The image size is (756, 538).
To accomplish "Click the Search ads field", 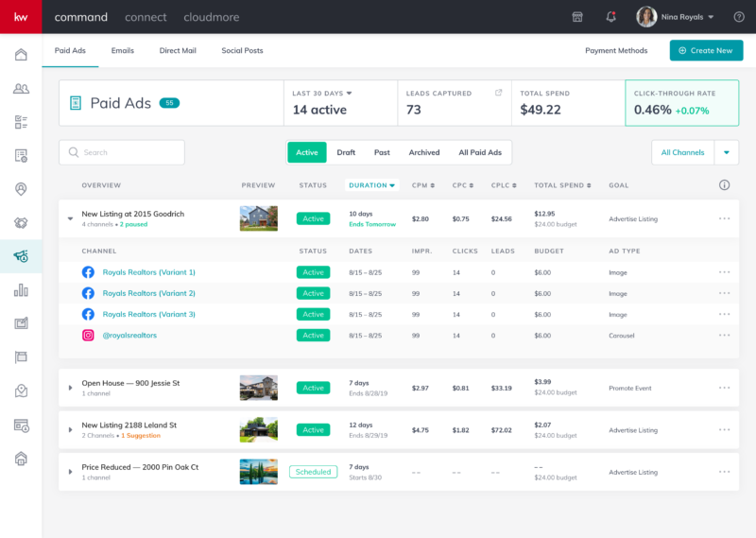I will tap(122, 152).
